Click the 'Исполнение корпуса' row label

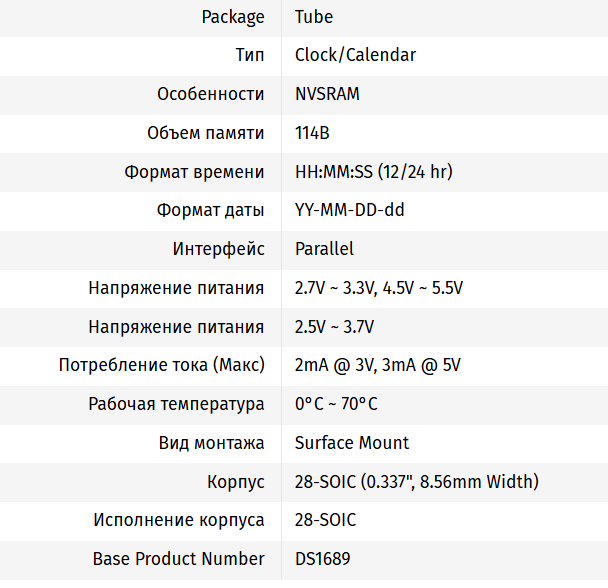179,520
